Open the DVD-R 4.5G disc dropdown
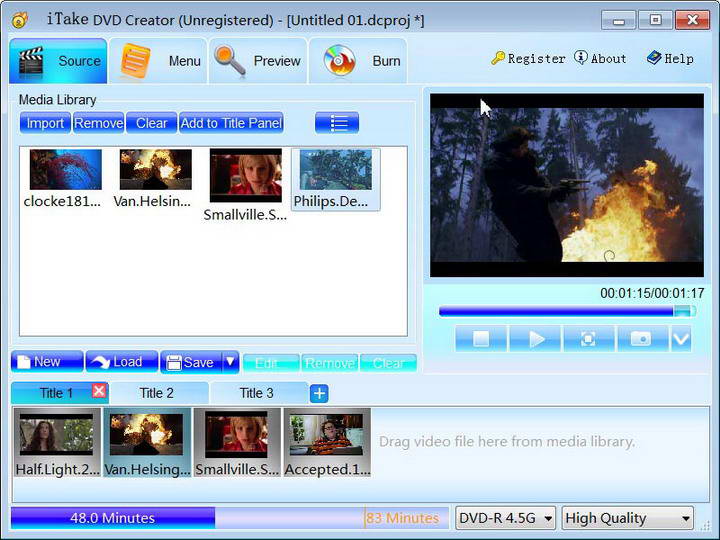 pyautogui.click(x=506, y=518)
